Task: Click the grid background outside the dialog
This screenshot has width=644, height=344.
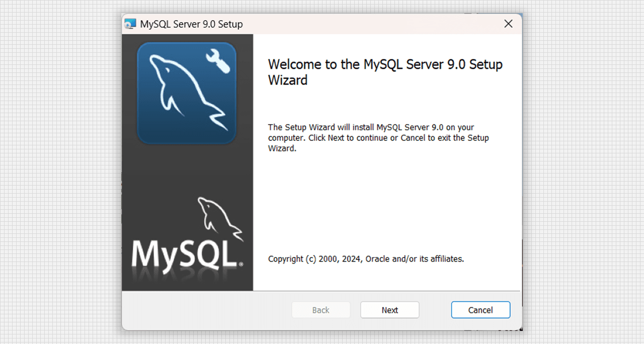Action: coord(60,171)
